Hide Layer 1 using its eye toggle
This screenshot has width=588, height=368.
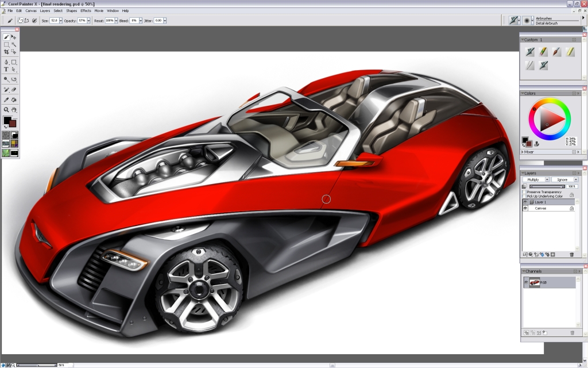click(525, 202)
